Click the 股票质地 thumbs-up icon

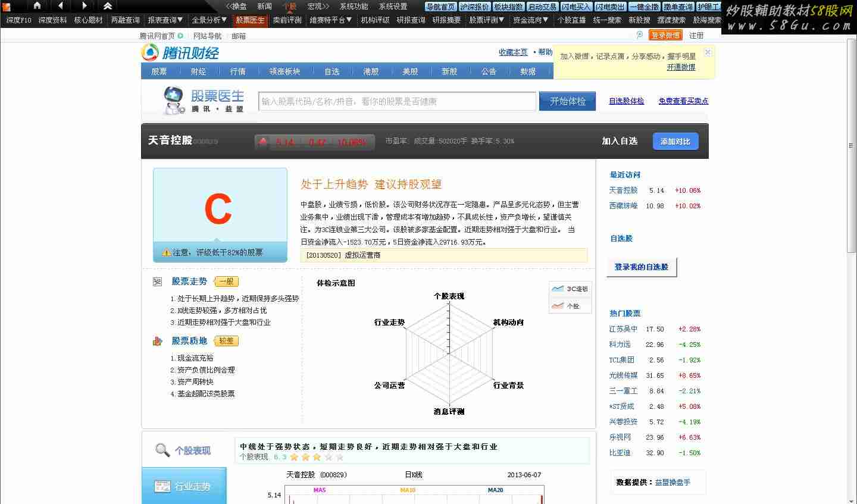click(157, 341)
